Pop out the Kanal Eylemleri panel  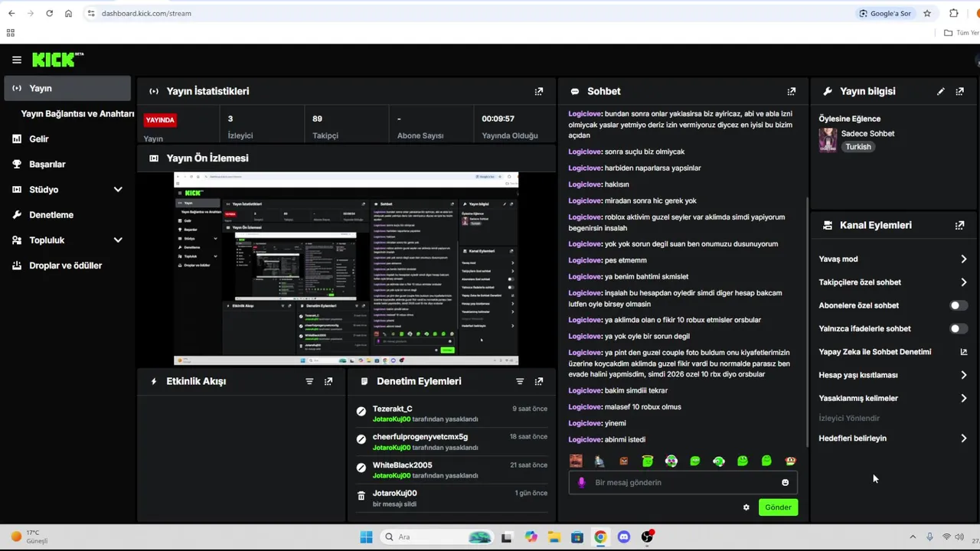coord(960,225)
